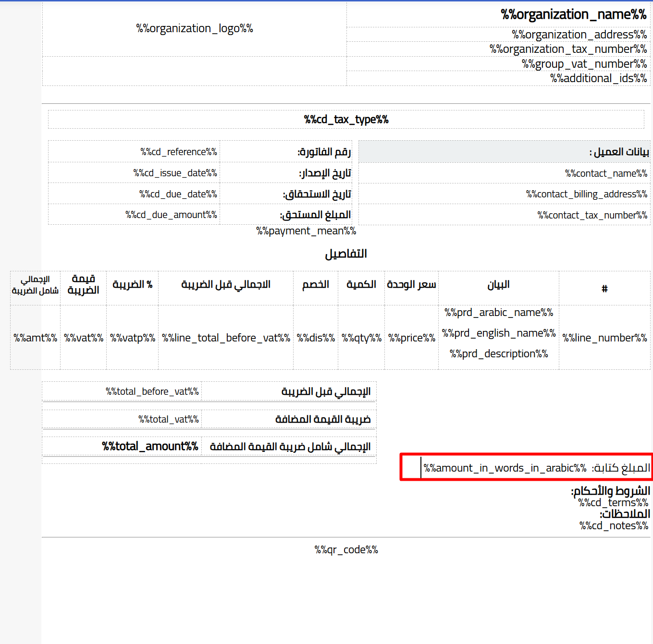Click the %%additional_ids%% field
Viewport: 653px width, 644px height.
coord(598,78)
